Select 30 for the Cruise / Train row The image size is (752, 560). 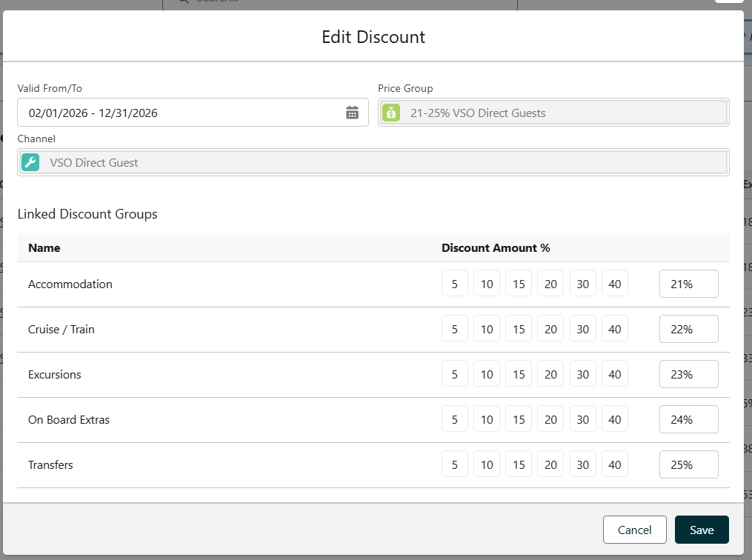point(582,329)
